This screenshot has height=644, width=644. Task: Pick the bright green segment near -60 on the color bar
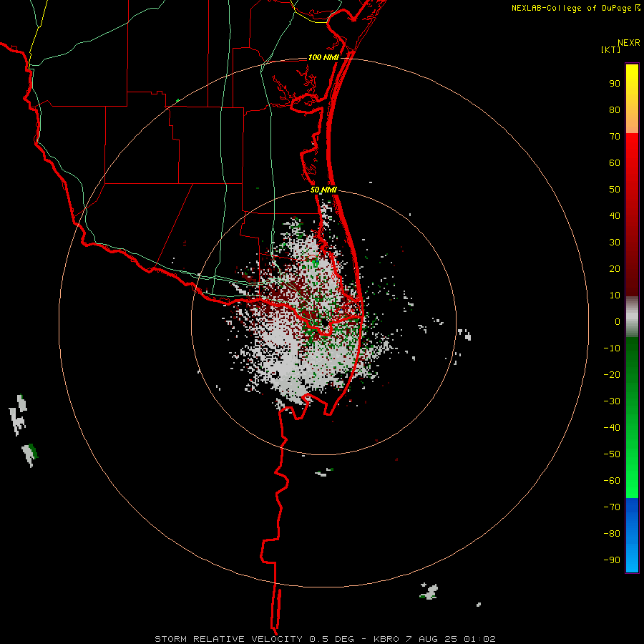pos(632,481)
